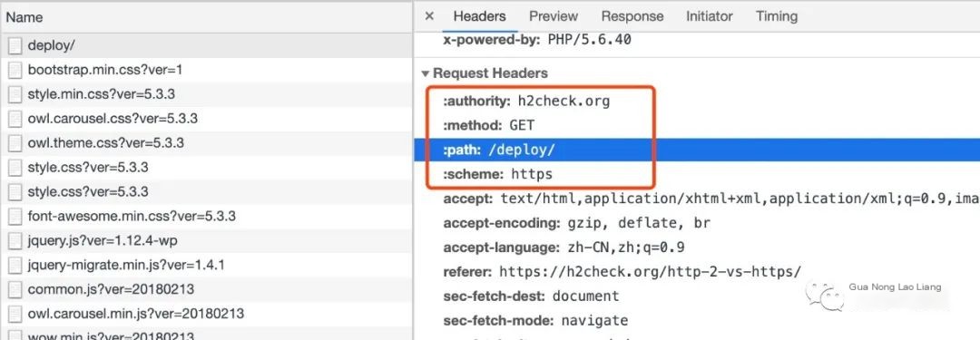Open the Response tab
980x340 pixels.
point(632,16)
